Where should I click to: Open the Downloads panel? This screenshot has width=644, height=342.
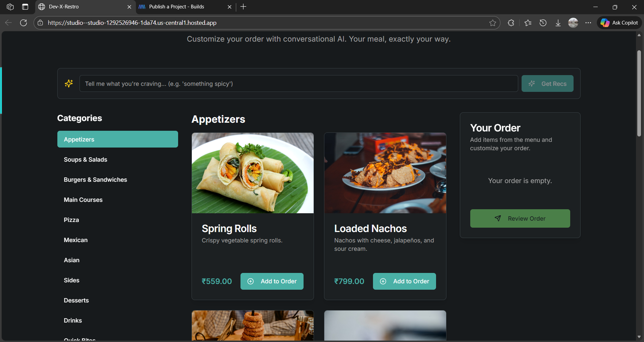point(558,23)
